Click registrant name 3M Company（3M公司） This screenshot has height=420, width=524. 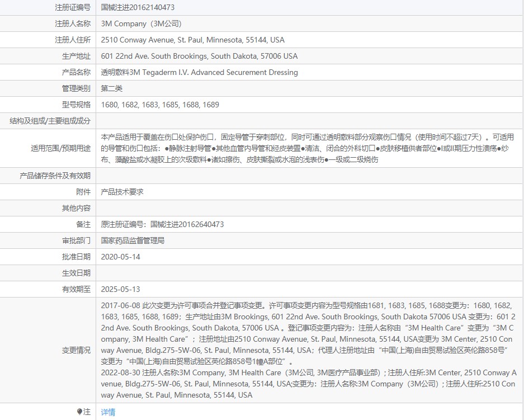[x=141, y=23]
